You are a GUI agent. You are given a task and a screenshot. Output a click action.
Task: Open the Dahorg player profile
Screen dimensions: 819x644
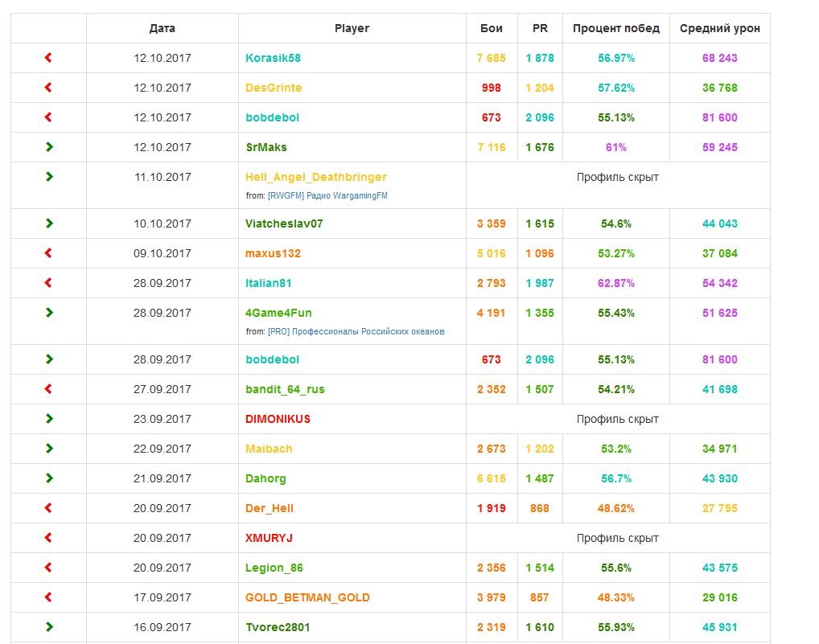pyautogui.click(x=265, y=478)
